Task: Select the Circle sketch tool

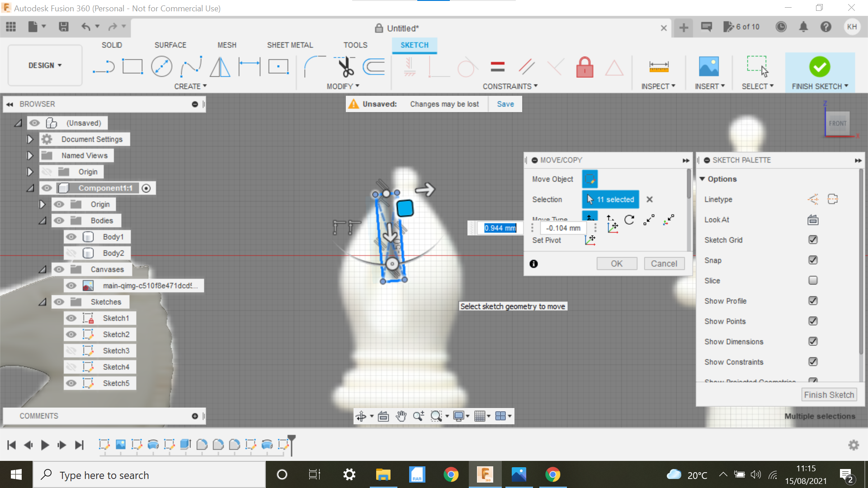Action: point(162,66)
